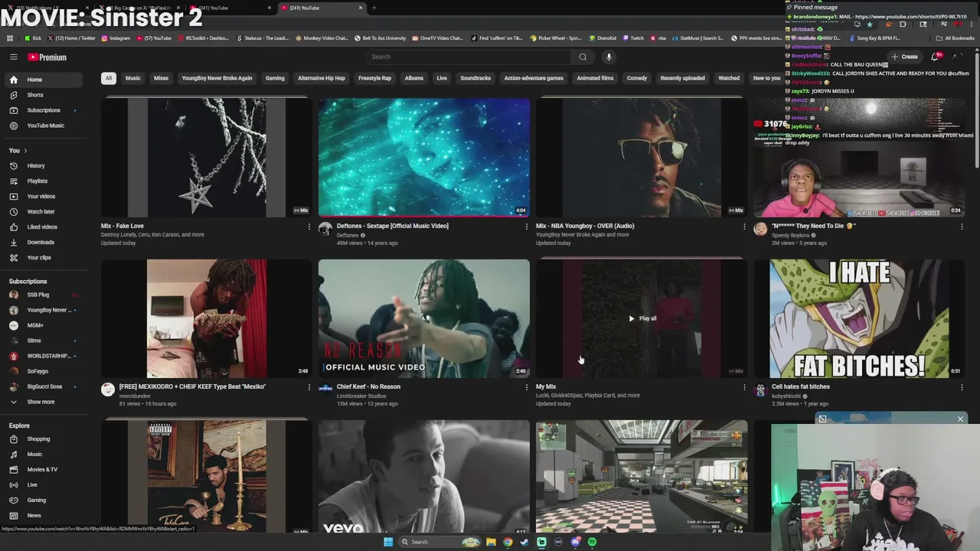Open Gaming in Explore section
The height and width of the screenshot is (551, 980).
tap(44, 500)
